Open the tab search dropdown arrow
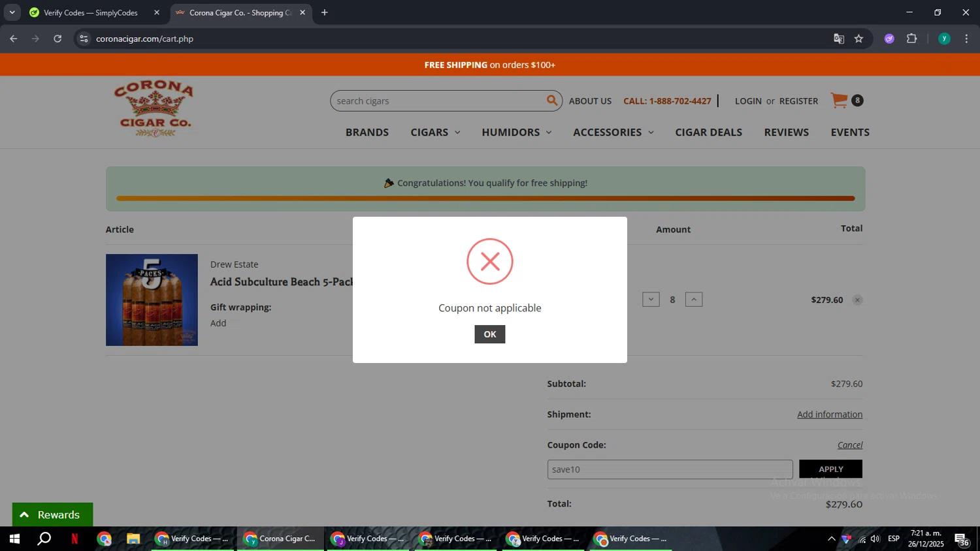This screenshot has height=551, width=980. 12,12
